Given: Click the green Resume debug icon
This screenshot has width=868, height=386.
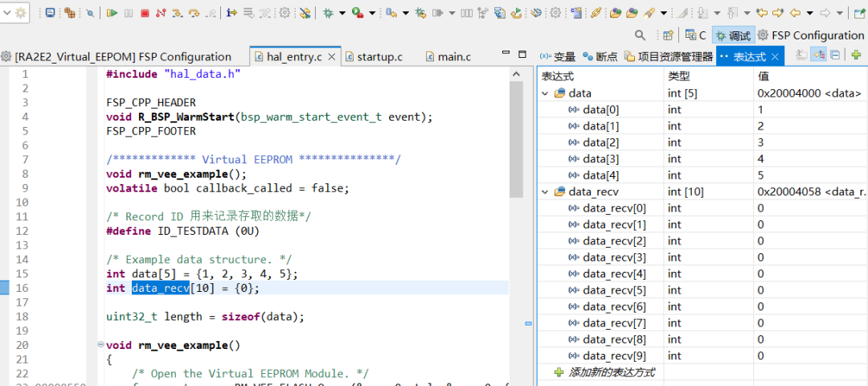Looking at the screenshot, I should tap(112, 13).
